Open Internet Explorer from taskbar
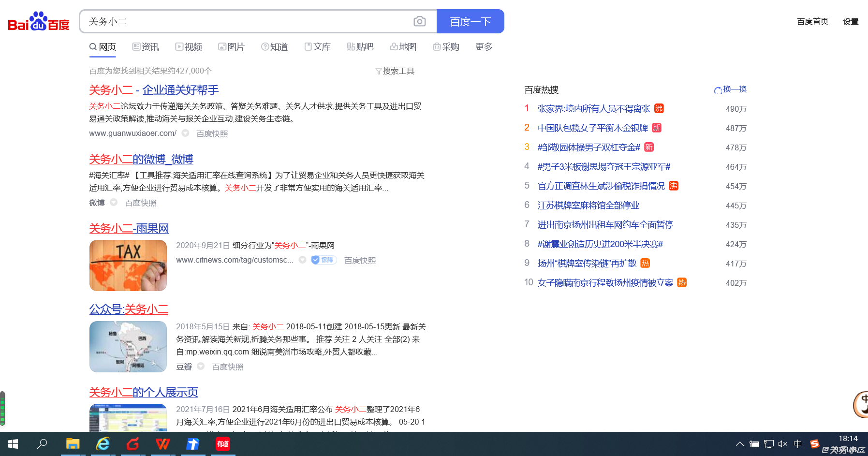The image size is (868, 456). click(x=103, y=444)
